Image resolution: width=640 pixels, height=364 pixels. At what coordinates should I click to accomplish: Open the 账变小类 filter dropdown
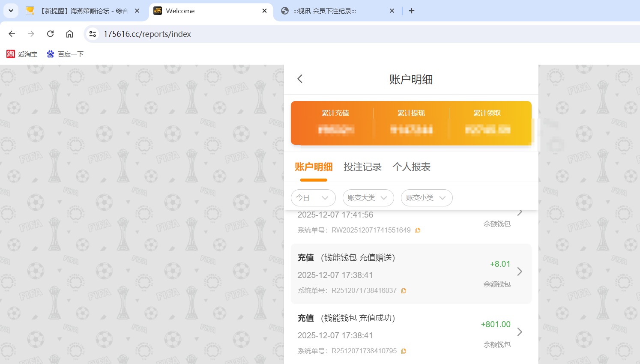point(427,198)
